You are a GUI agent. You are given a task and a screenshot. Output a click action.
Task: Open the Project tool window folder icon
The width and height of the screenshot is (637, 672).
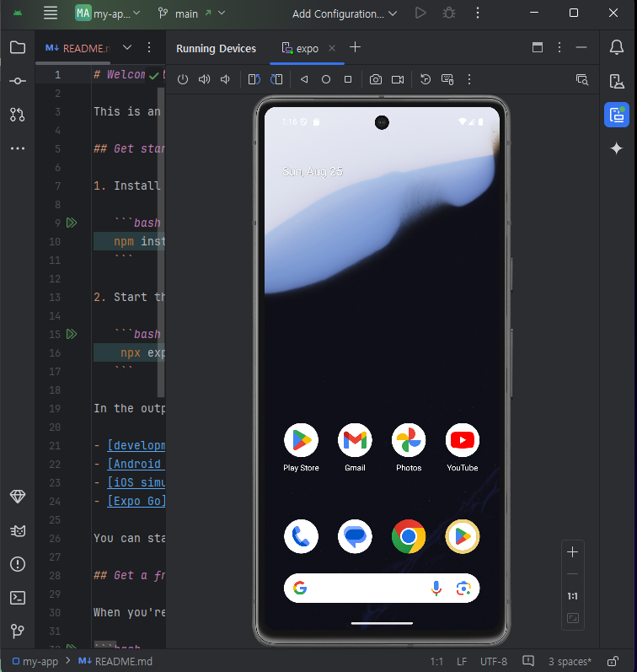18,47
